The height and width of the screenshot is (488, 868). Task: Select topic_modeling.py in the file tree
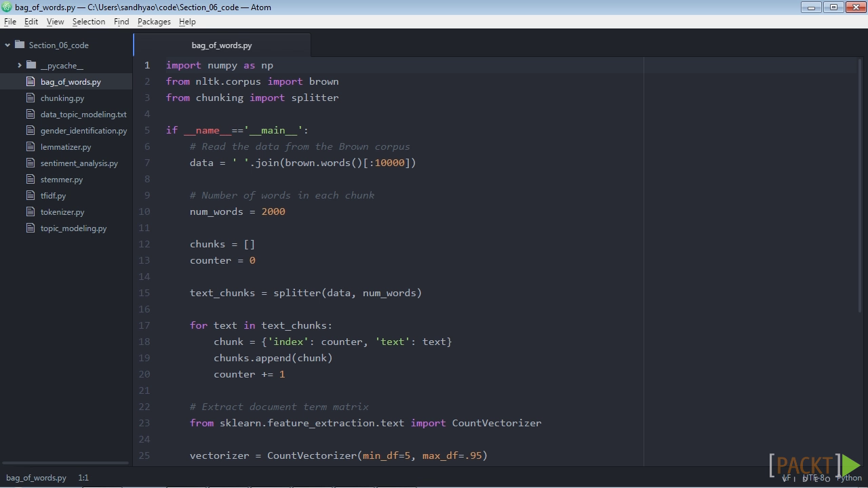click(x=73, y=228)
